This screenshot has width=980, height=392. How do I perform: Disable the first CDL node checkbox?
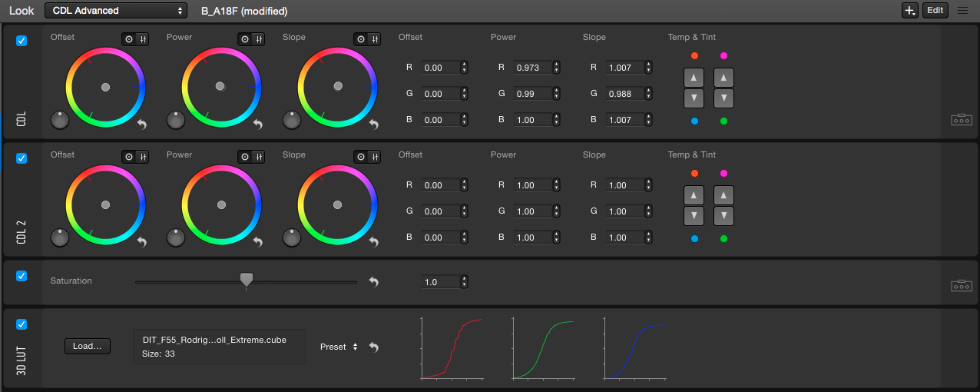[x=22, y=41]
